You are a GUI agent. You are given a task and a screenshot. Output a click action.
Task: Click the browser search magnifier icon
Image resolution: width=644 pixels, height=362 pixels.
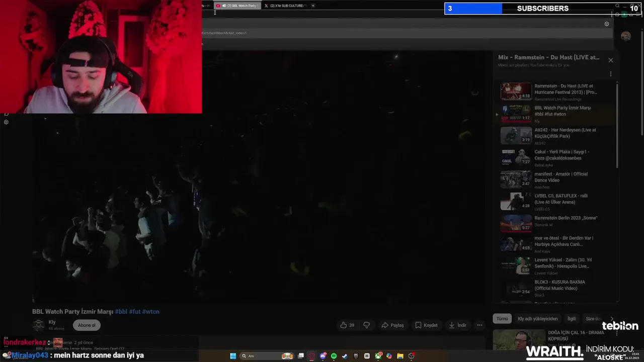(x=617, y=6)
